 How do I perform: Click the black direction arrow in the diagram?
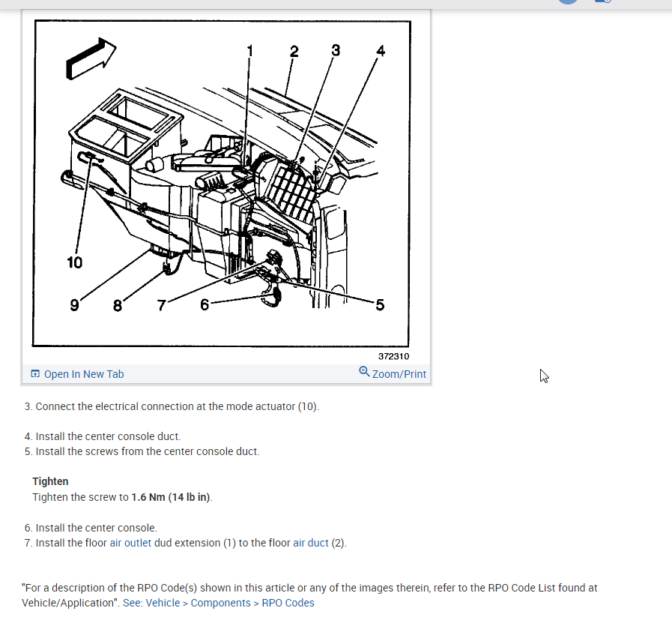click(91, 58)
